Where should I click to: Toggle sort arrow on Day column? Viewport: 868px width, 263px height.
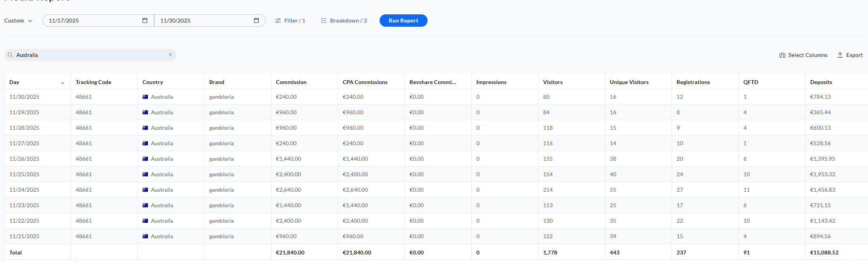[63, 83]
